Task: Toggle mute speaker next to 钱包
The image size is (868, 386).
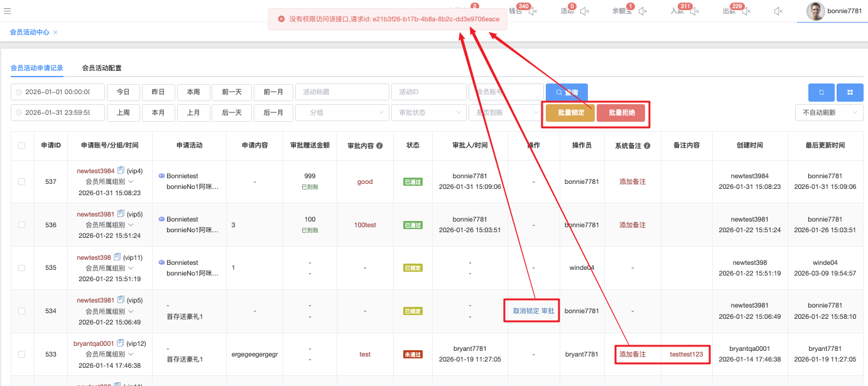Action: click(533, 11)
